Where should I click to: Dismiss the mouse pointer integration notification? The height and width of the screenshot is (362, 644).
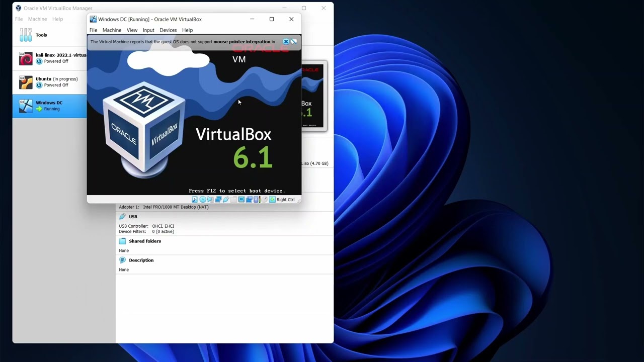[286, 42]
